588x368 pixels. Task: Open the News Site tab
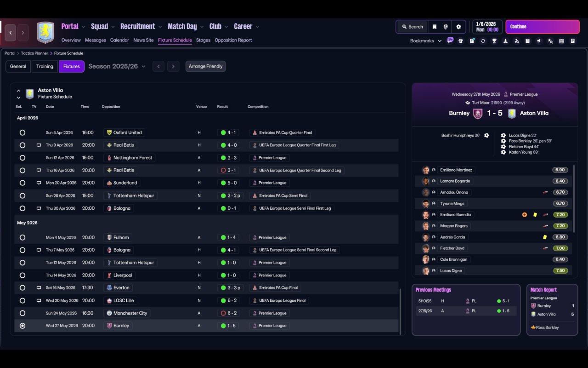tap(143, 40)
